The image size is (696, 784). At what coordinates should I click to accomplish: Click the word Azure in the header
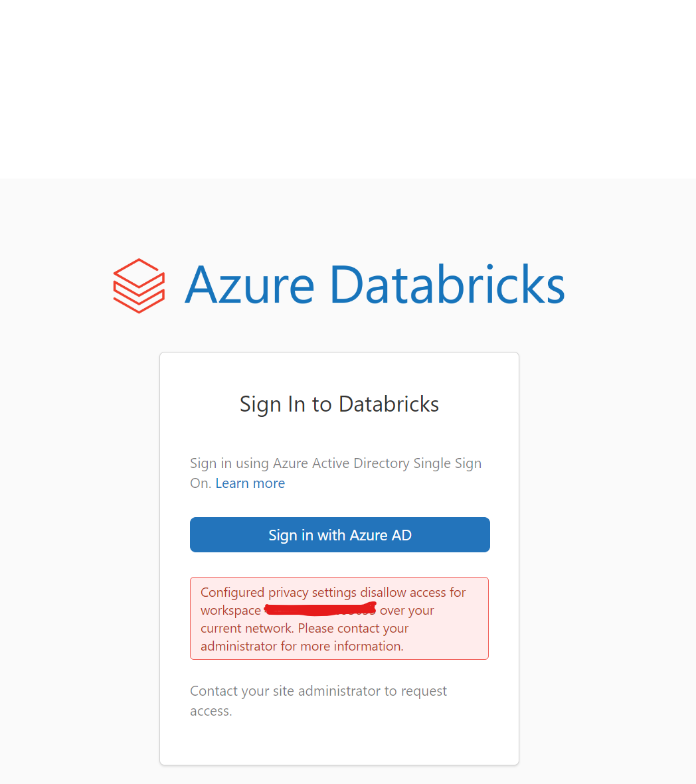(x=249, y=285)
